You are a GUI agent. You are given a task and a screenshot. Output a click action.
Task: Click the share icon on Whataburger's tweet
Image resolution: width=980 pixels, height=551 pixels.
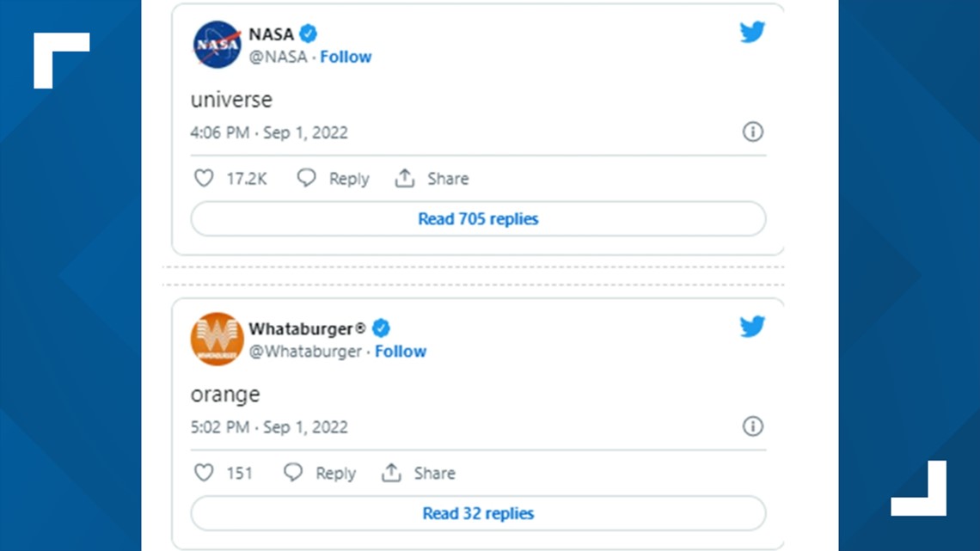(x=391, y=473)
